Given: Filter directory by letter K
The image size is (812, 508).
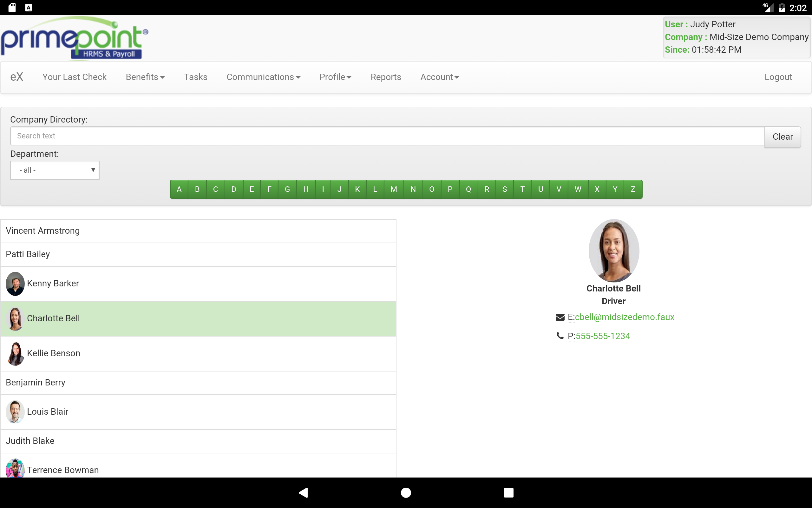Looking at the screenshot, I should point(357,189).
